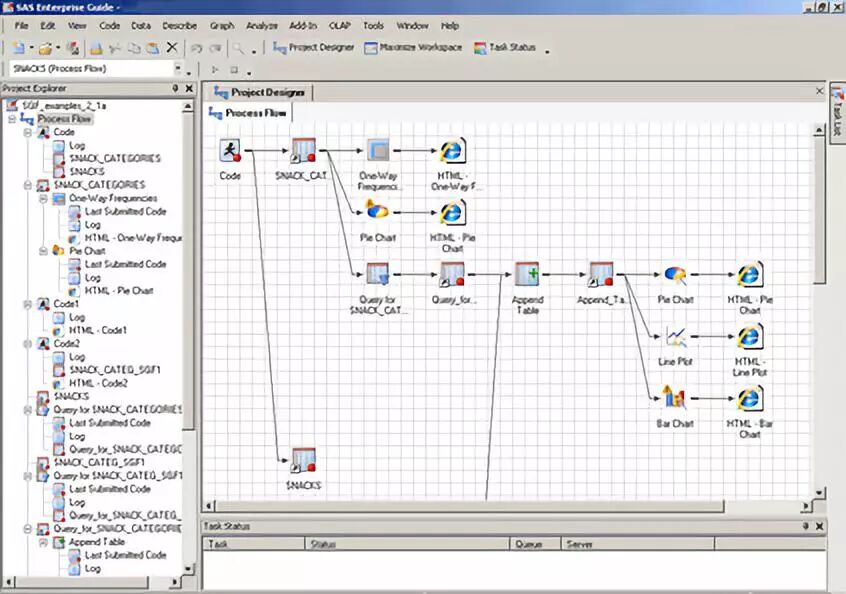Pin the Task Status panel
The height and width of the screenshot is (594, 846).
806,525
